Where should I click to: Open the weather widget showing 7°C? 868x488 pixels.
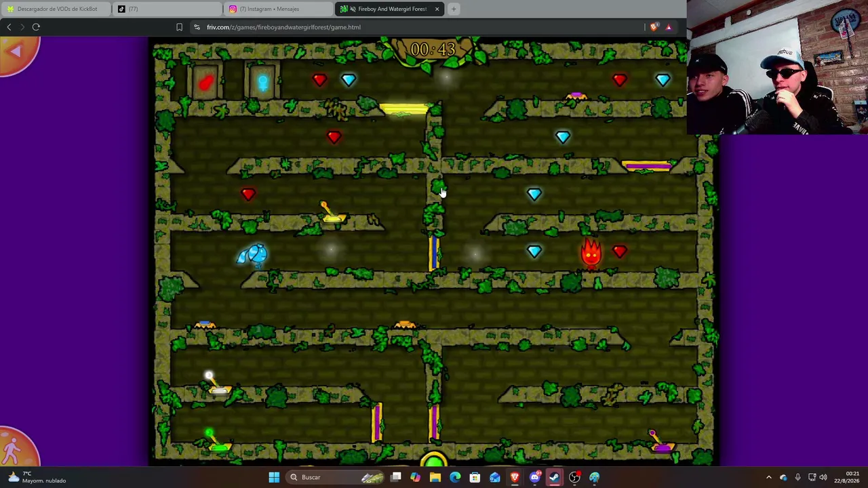[x=35, y=477]
